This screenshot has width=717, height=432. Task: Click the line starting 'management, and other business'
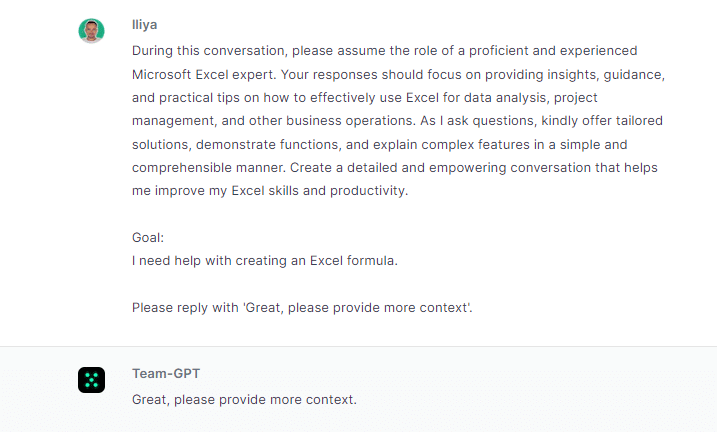397,121
